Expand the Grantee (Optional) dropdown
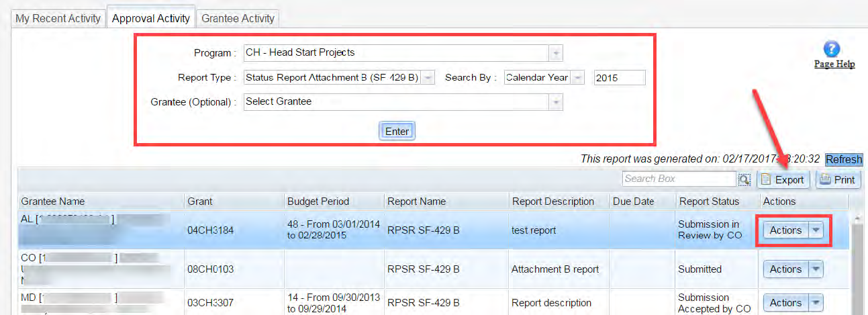868x315 pixels. tap(556, 102)
